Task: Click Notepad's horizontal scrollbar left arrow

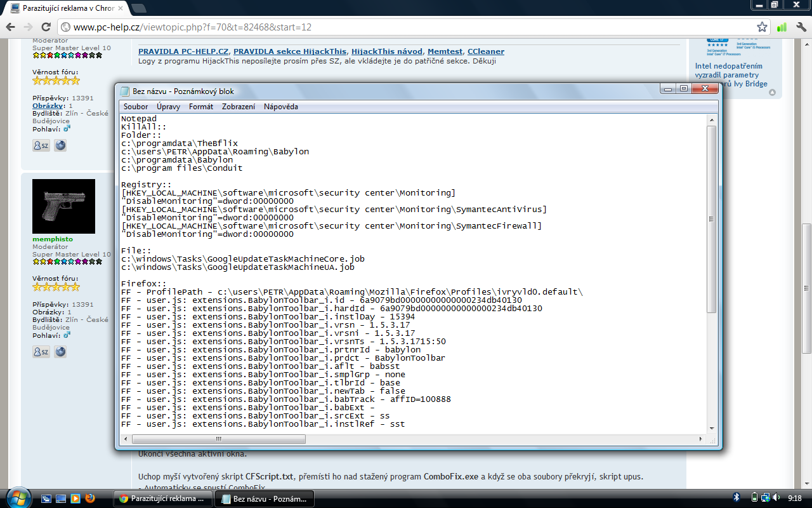Action: [126, 439]
